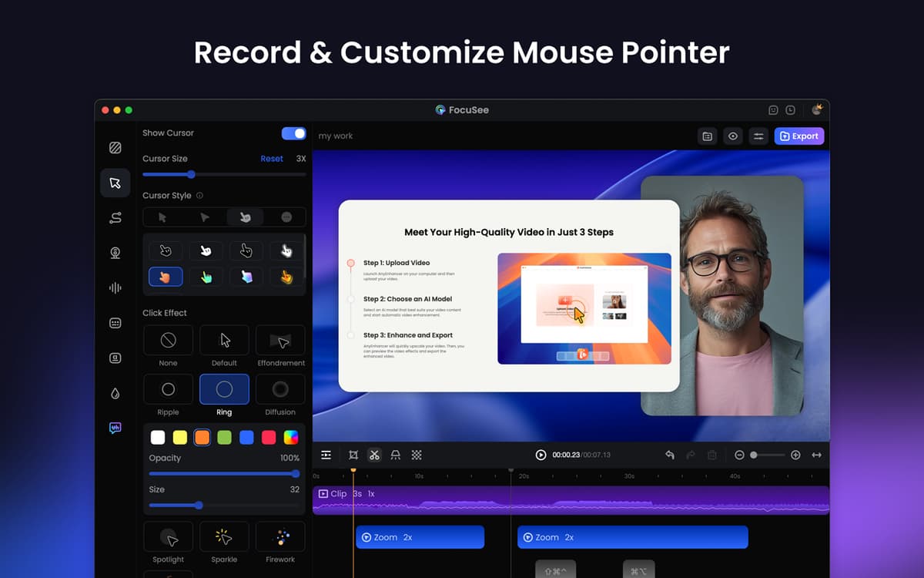924x578 pixels.
Task: Switch to the hand cursor style tab
Action: point(245,217)
